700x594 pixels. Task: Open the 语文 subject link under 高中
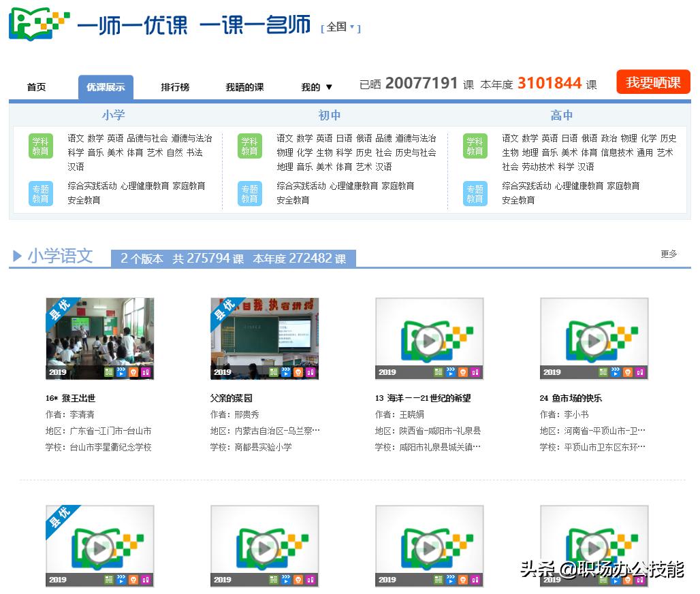[510, 138]
